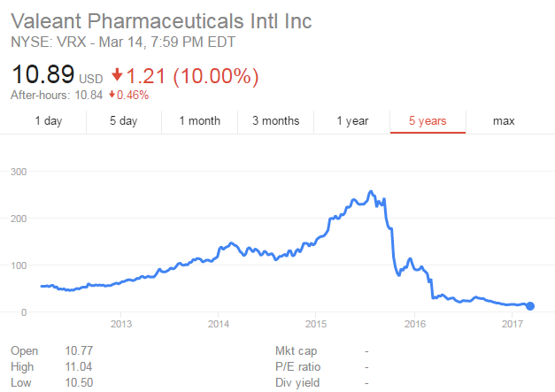
Task: Switch to the max time range
Action: click(504, 121)
